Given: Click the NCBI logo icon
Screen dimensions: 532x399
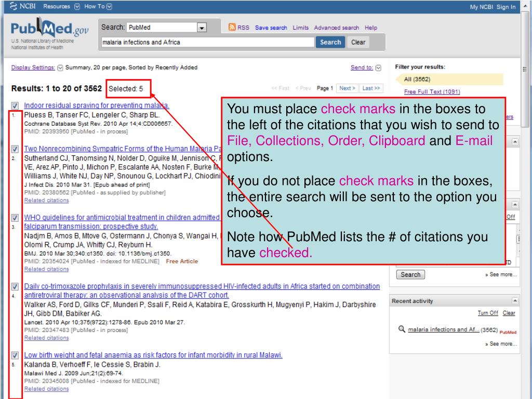Looking at the screenshot, I should point(13,6).
